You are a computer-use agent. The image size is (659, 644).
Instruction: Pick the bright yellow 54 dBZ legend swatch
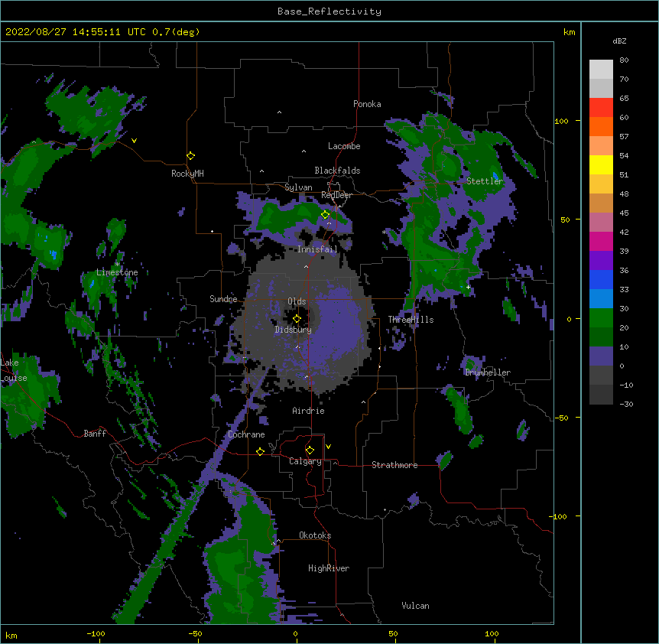601,164
